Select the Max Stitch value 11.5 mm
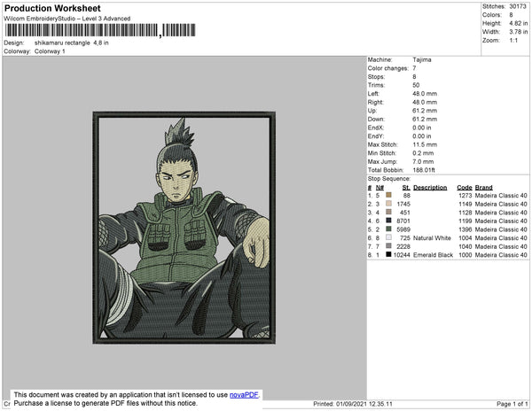 point(425,144)
